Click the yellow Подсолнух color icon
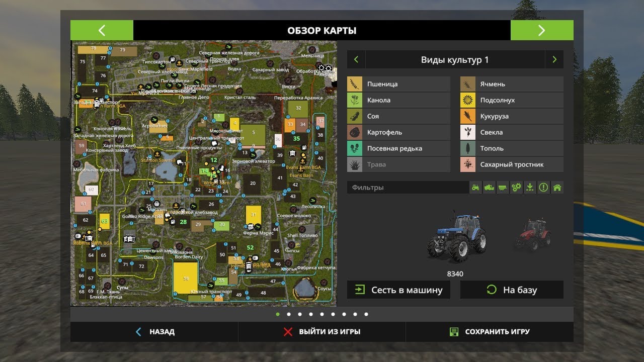Screen dimensions: 644x362 click(x=468, y=100)
